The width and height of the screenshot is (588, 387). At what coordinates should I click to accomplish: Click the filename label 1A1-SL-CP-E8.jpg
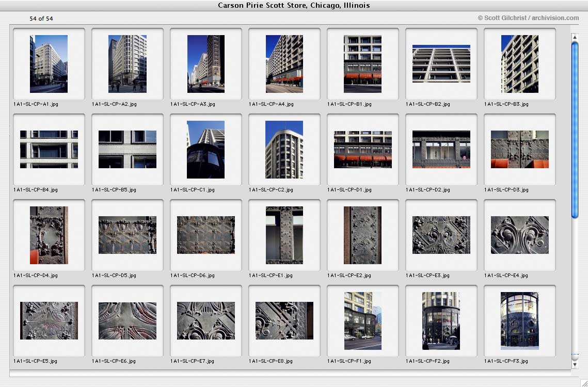[x=271, y=361]
